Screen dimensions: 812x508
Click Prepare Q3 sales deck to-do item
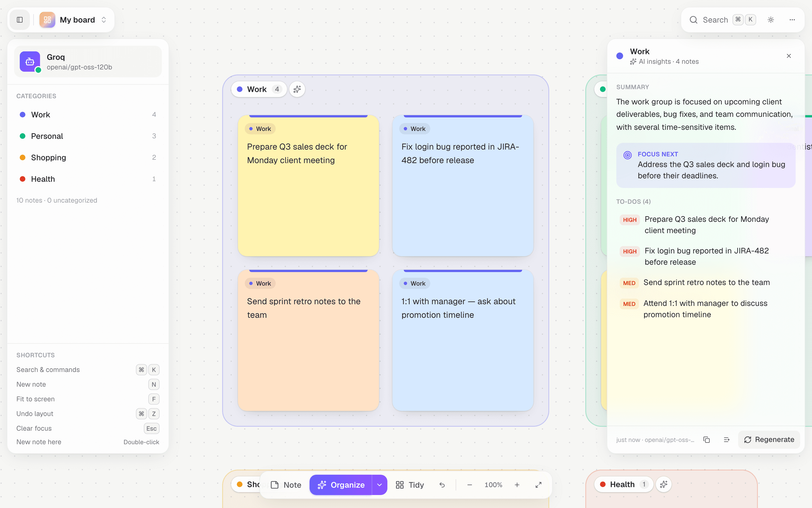coord(706,225)
